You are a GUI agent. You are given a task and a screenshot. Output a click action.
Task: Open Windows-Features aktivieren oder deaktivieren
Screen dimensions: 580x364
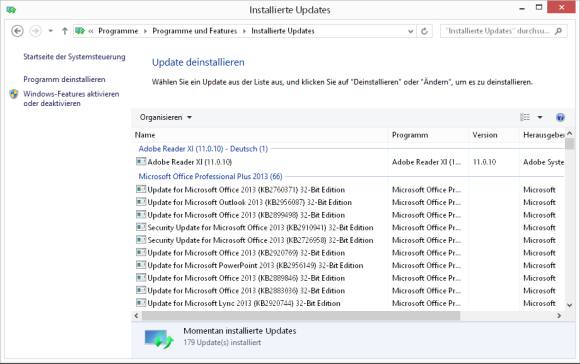pos(71,99)
